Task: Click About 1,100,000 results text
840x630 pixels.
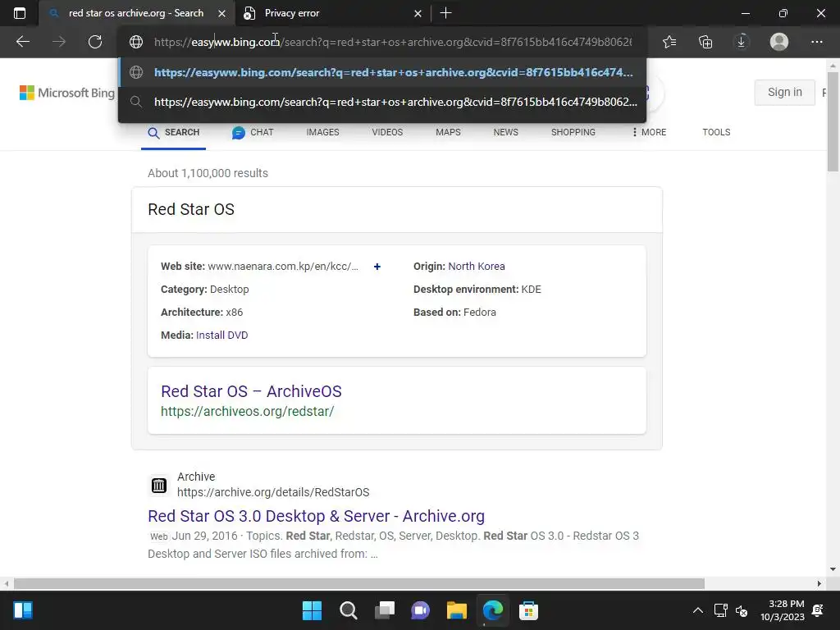Action: click(208, 173)
